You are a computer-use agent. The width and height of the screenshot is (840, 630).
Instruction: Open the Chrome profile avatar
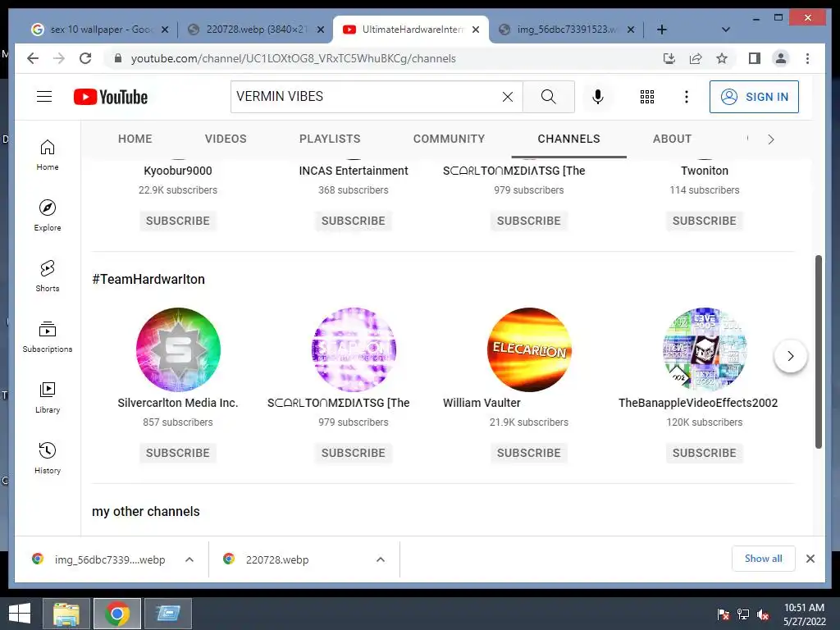(x=781, y=58)
